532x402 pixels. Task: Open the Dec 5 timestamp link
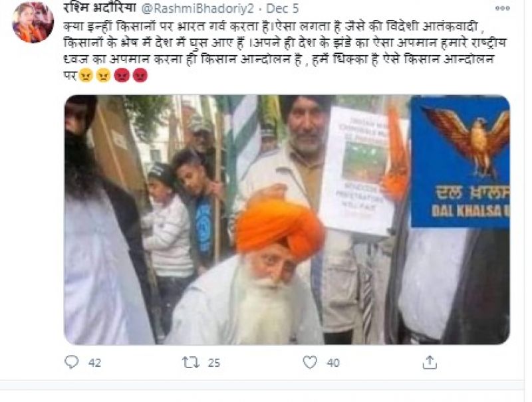(282, 9)
